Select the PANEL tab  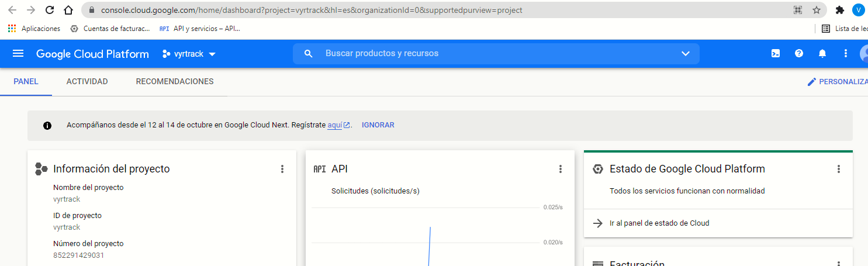(26, 82)
